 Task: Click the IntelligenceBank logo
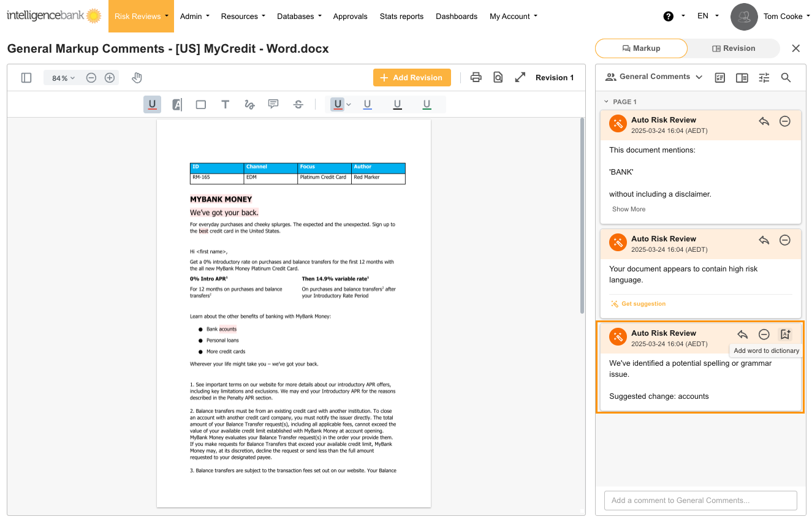(54, 16)
